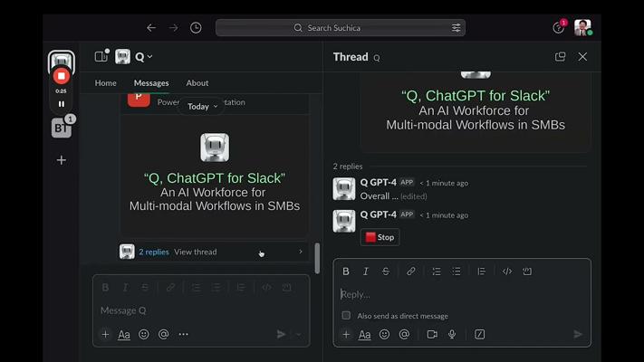
Task: Insert link in thread reply toolbar
Action: pos(410,271)
